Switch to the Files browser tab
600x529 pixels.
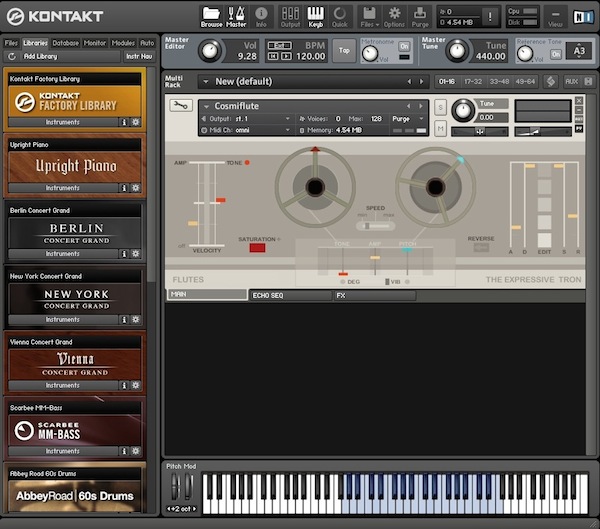point(11,43)
